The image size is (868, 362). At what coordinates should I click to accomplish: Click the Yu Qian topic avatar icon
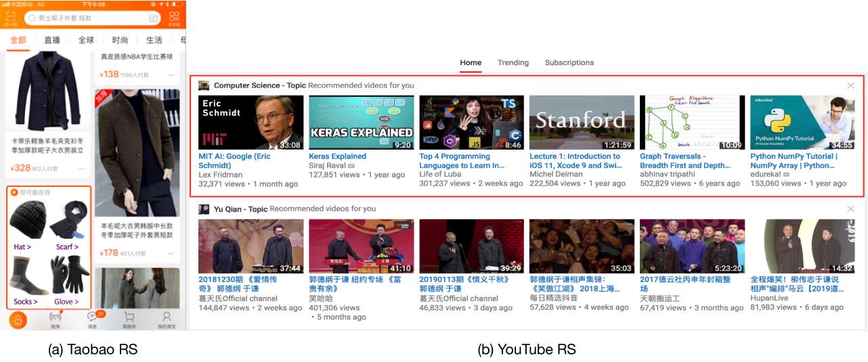[204, 209]
